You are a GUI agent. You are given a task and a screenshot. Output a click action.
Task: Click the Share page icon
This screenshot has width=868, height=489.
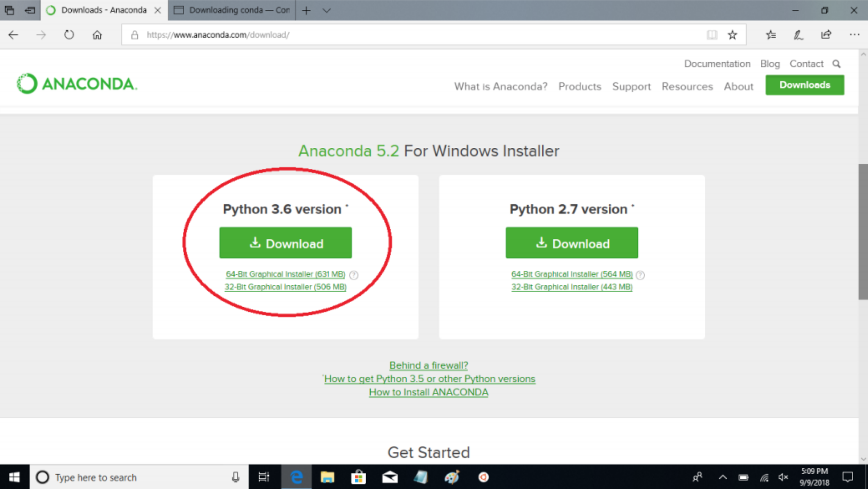pos(826,35)
